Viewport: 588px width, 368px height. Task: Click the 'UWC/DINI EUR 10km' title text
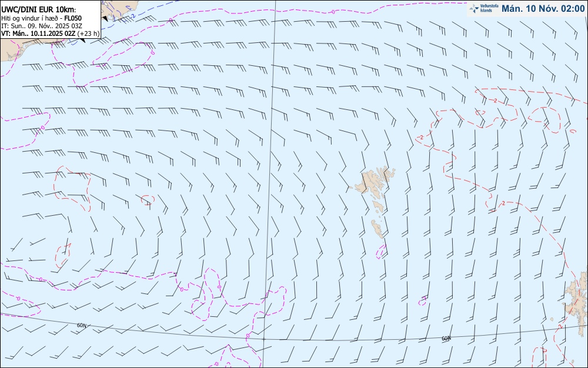[x=38, y=10]
